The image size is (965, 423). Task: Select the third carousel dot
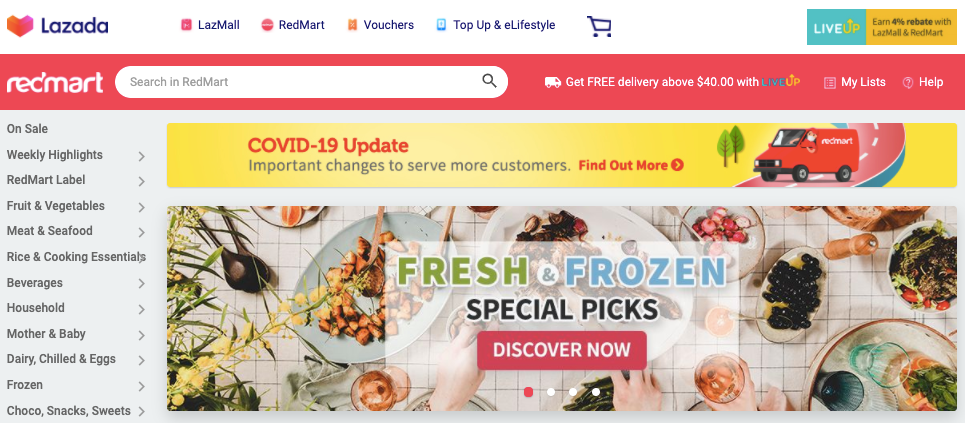(573, 392)
